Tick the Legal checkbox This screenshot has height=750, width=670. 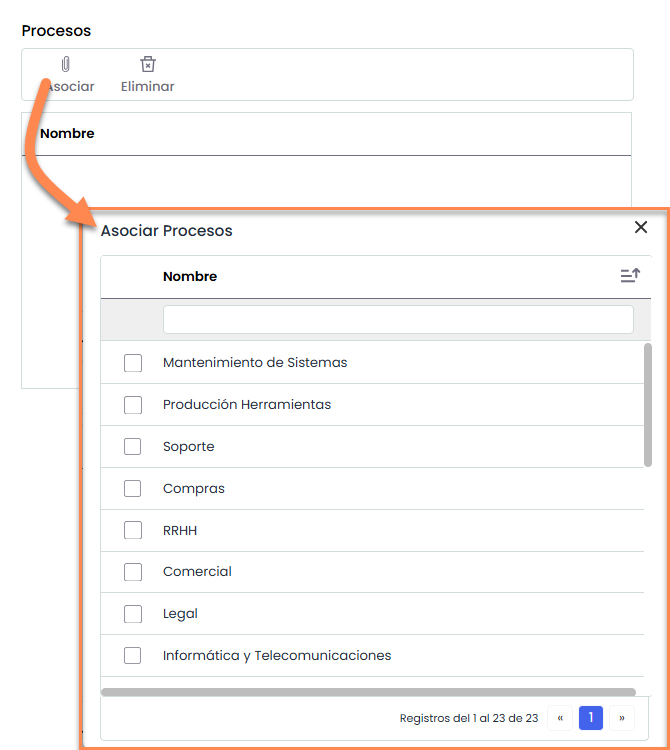click(133, 614)
